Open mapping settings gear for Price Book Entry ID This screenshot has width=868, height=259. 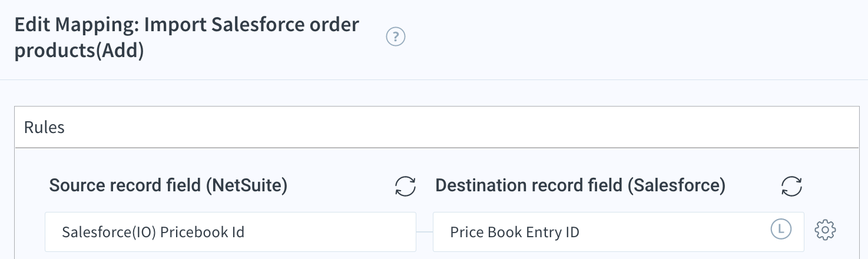click(x=825, y=230)
